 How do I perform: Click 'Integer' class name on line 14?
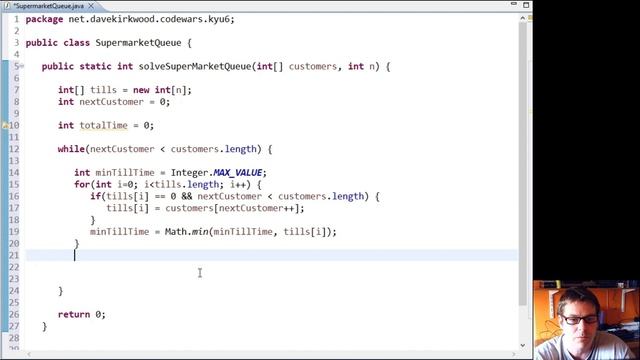(x=189, y=173)
